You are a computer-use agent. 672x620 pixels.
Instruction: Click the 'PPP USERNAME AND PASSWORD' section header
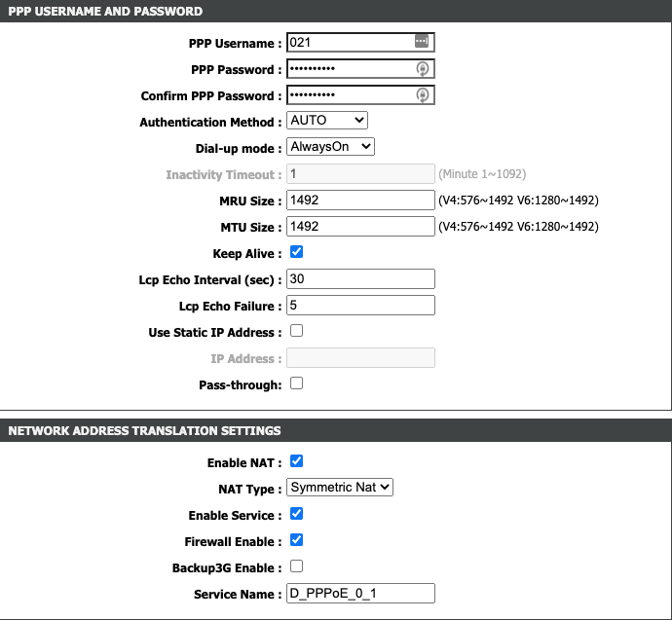click(x=105, y=11)
